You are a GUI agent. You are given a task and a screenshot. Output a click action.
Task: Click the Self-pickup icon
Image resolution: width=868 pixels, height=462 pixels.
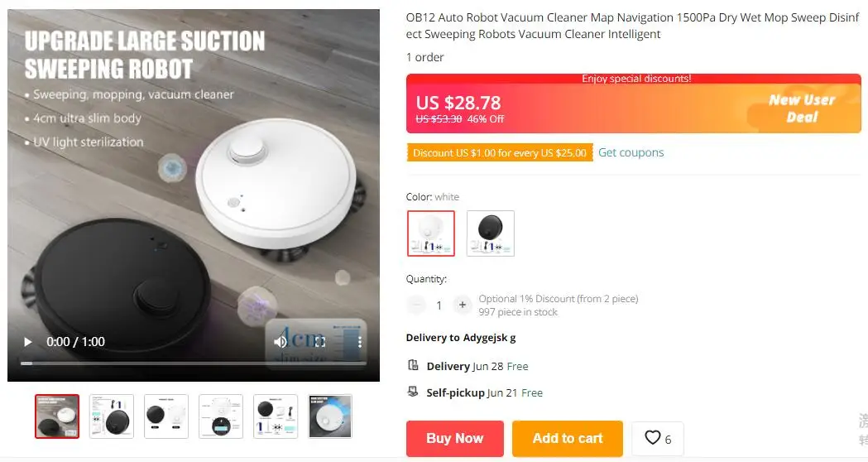pos(413,392)
